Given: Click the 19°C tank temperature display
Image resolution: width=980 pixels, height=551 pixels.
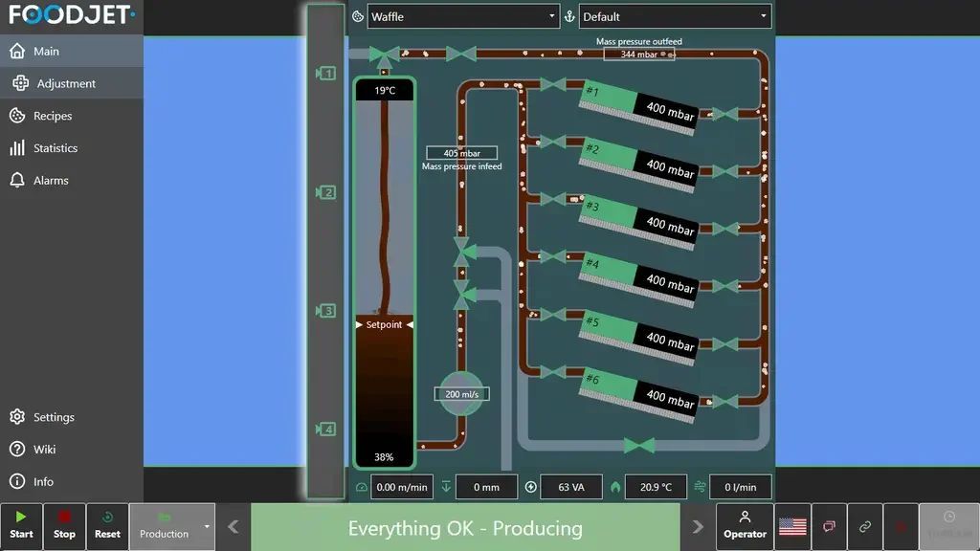Looking at the screenshot, I should point(385,91).
